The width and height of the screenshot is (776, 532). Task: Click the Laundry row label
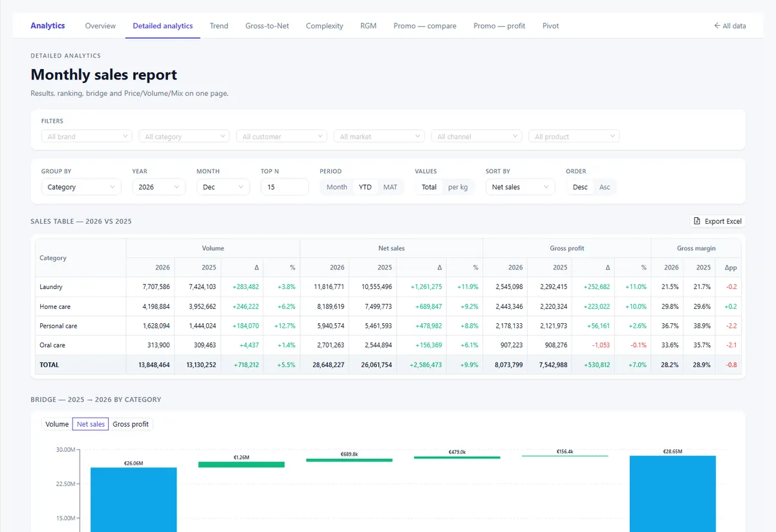click(51, 287)
